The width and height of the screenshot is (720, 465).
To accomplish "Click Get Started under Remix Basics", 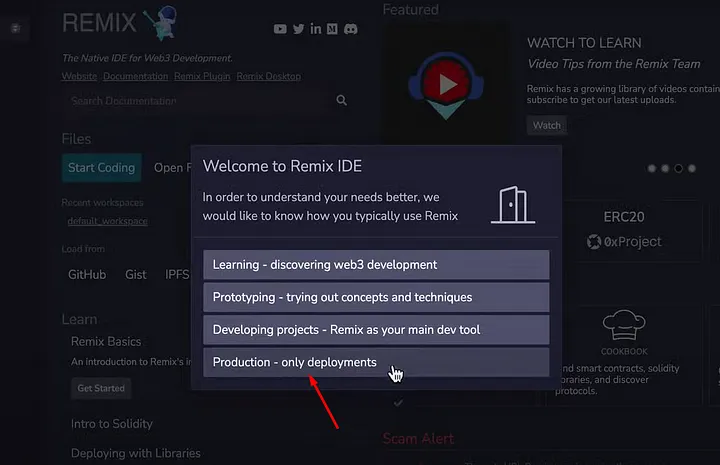I will (101, 388).
